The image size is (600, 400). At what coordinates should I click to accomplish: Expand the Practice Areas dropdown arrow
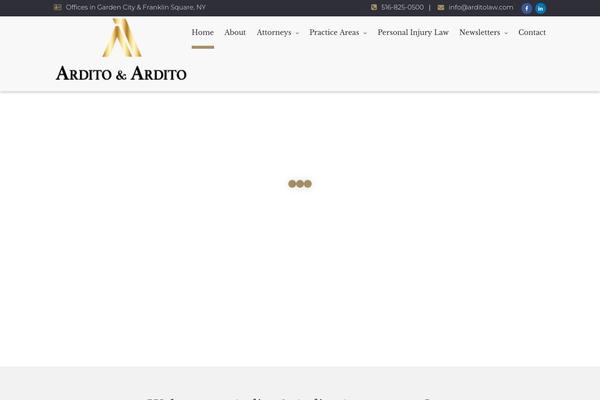click(x=365, y=33)
